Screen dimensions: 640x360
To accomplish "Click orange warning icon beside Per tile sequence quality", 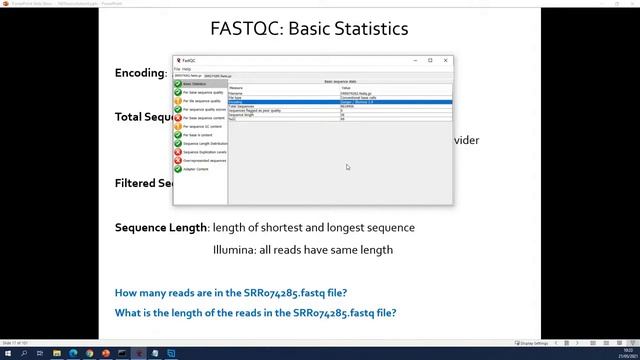I will [178, 101].
